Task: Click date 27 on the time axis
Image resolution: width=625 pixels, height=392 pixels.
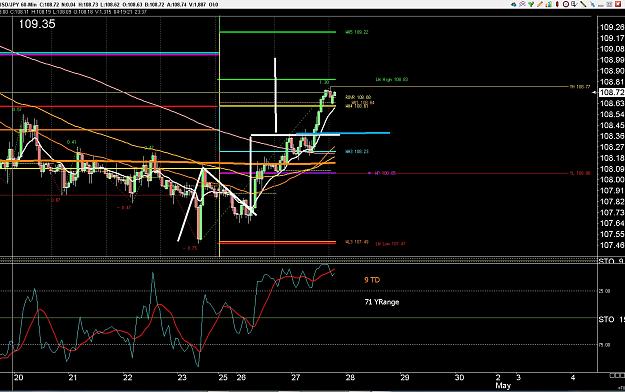Action: point(295,377)
